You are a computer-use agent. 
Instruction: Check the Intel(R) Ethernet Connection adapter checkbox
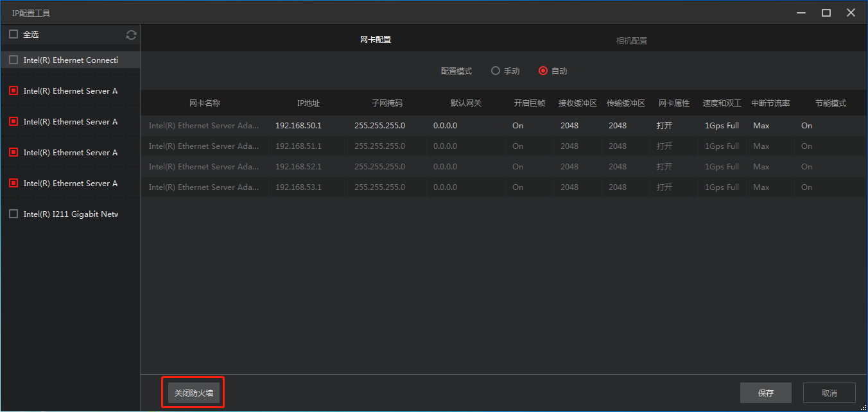coord(13,60)
